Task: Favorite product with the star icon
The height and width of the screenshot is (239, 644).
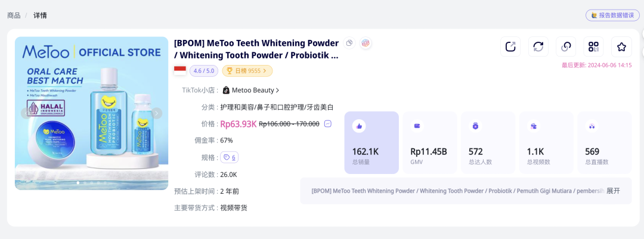Action: click(x=621, y=46)
